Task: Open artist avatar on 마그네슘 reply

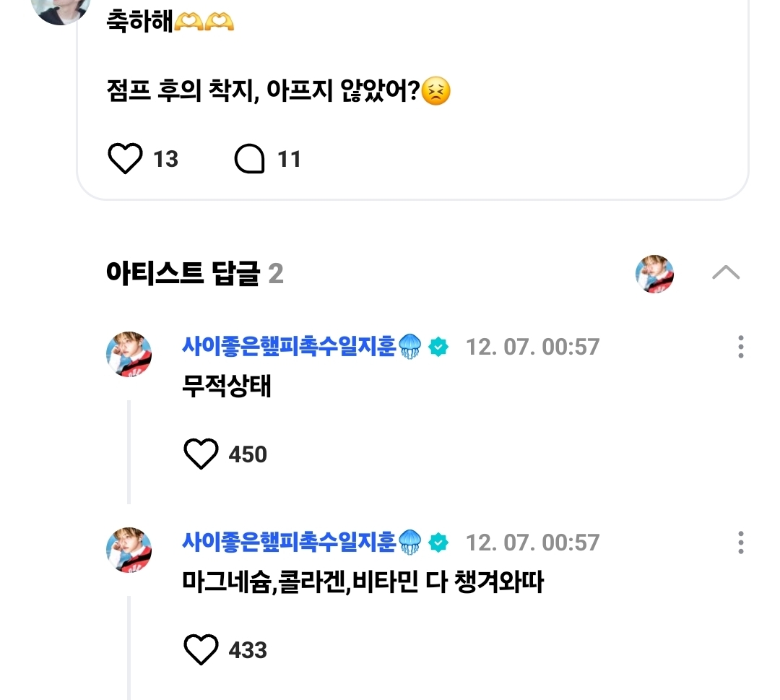Action: click(x=129, y=550)
